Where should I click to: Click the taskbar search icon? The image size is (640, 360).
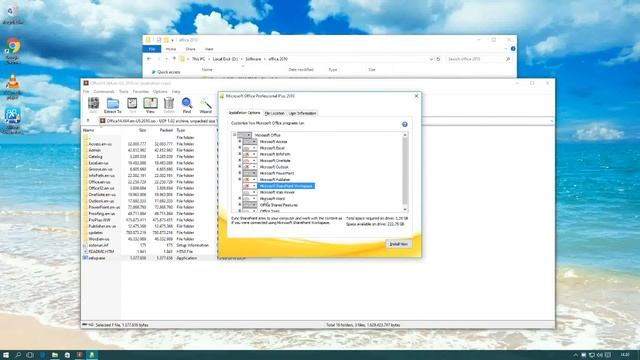[18, 355]
